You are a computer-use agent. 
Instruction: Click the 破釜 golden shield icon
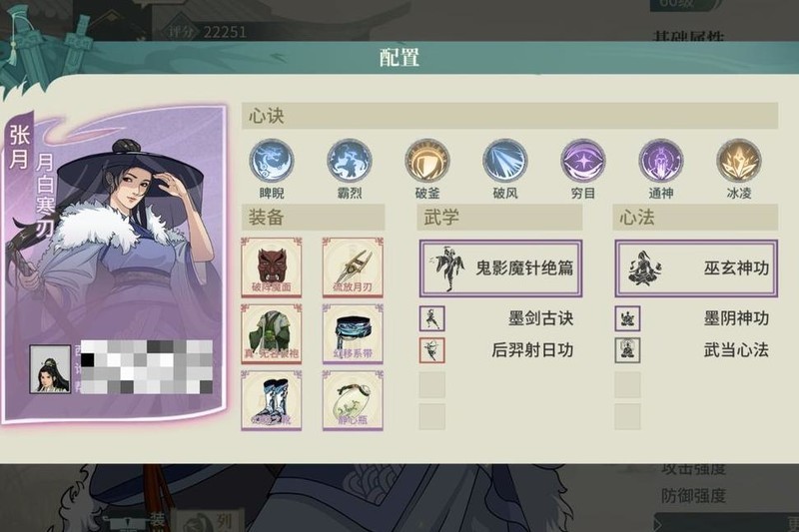[427, 162]
